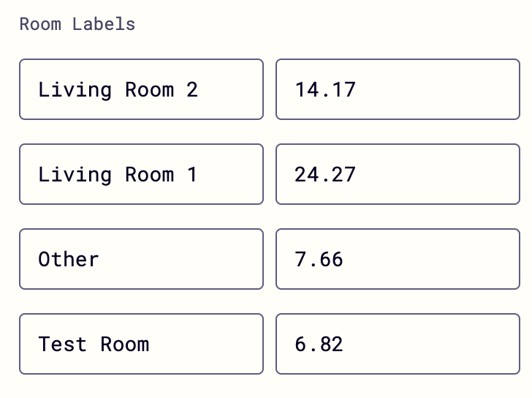Select the Living Room 1 text box
Viewport: 532px width, 398px height.
(141, 174)
